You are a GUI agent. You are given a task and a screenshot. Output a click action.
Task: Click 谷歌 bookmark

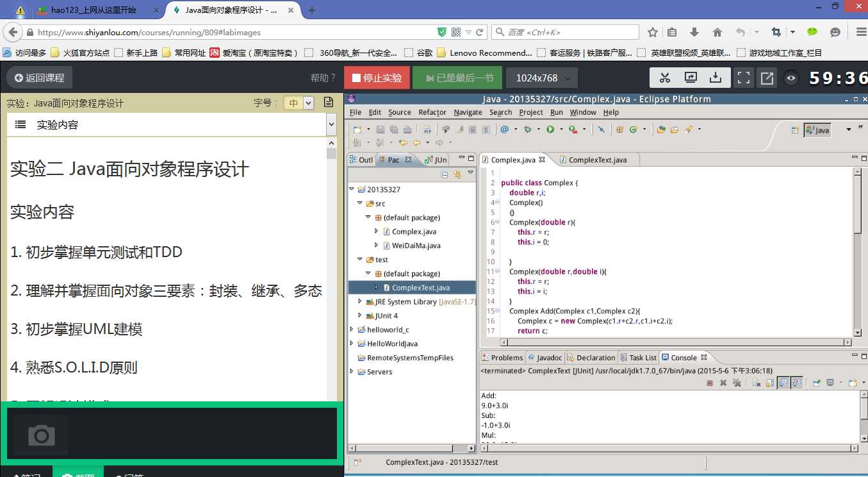pyautogui.click(x=419, y=53)
